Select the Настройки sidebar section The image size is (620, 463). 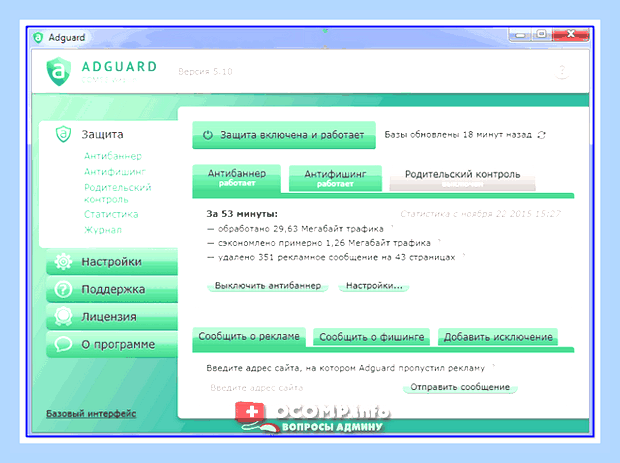[112, 262]
